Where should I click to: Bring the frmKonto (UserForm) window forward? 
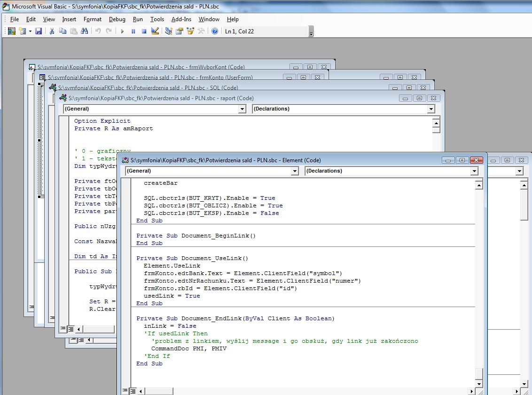coord(150,78)
